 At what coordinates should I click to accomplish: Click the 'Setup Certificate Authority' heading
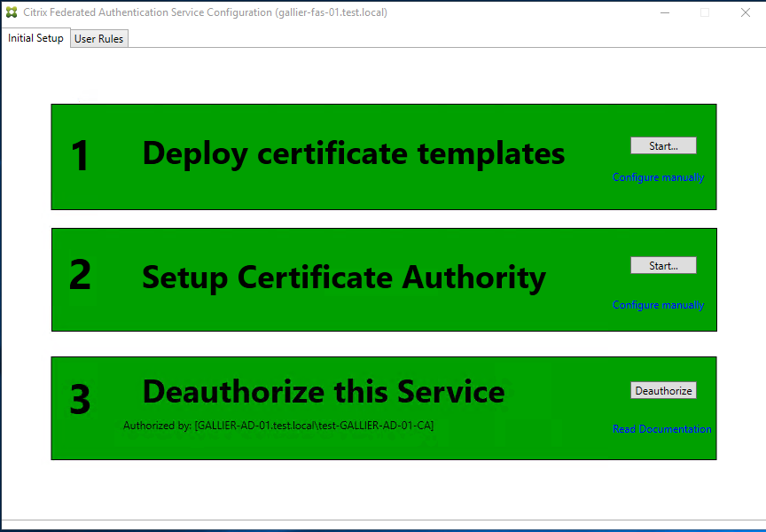click(x=344, y=278)
